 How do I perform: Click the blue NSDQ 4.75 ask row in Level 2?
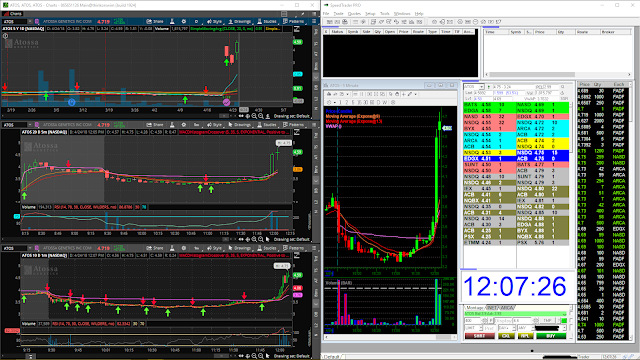[x=542, y=153]
